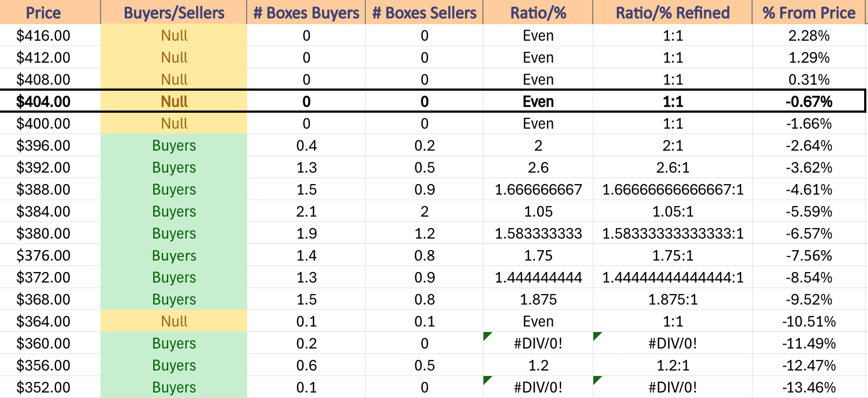This screenshot has height=398, width=868.
Task: Click the bold Even cell in $404.00 row
Action: [x=538, y=102]
